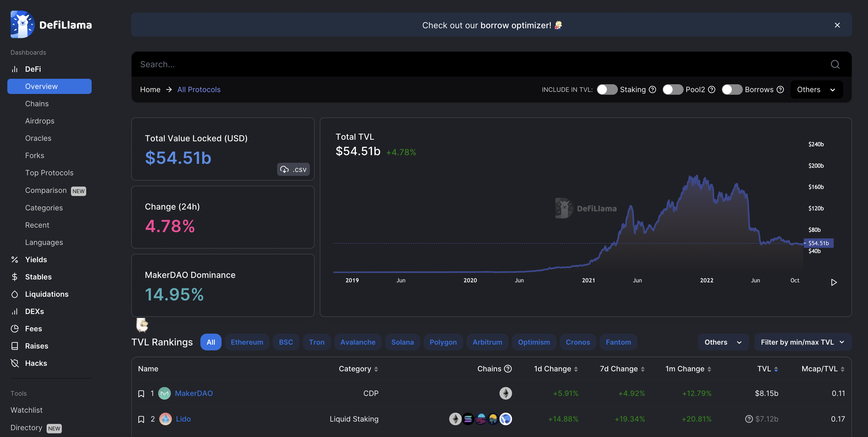Toggle Borrows in TVL
The height and width of the screenshot is (437, 868).
[732, 89]
